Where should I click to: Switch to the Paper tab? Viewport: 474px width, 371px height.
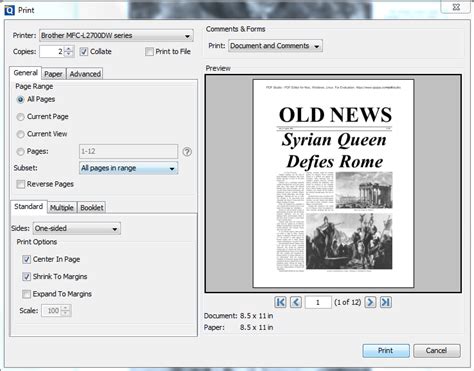53,74
